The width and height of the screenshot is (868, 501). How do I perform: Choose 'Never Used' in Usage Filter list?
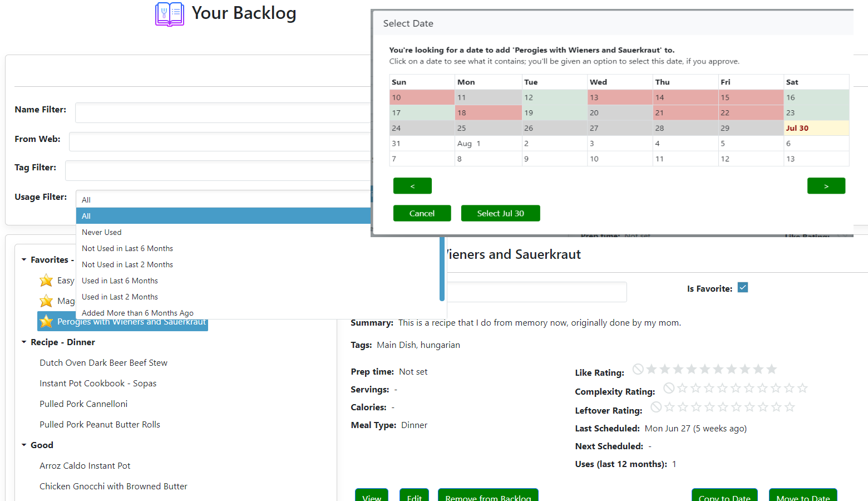(x=101, y=232)
